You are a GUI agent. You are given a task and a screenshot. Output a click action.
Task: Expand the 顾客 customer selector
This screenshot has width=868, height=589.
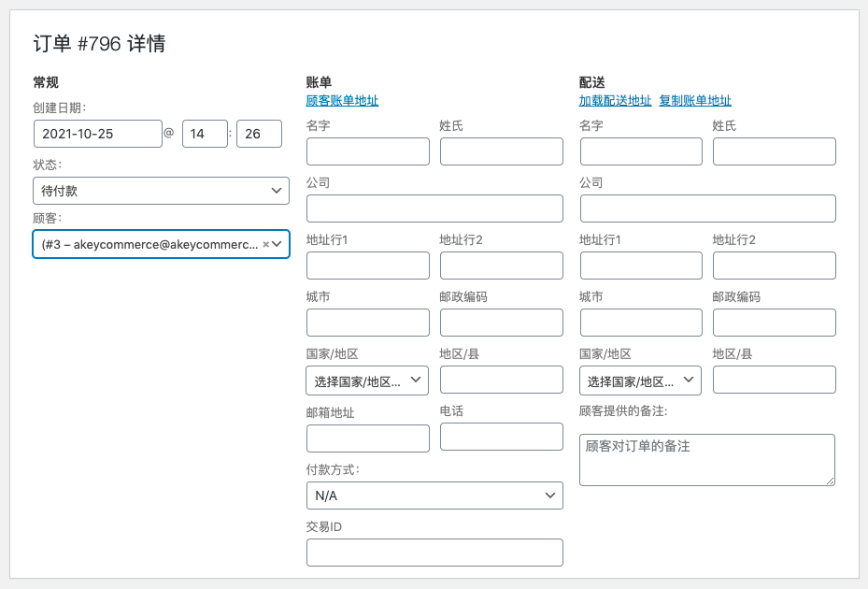click(277, 244)
